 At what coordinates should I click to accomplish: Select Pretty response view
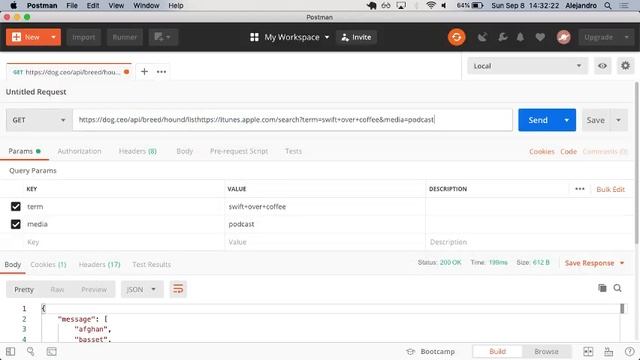click(x=24, y=289)
